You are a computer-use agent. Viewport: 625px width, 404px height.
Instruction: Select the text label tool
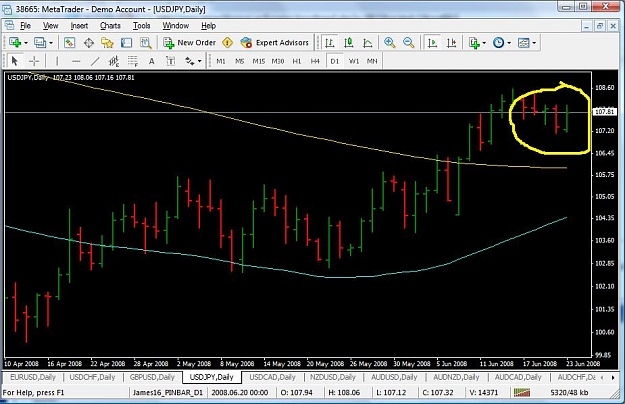[171, 61]
